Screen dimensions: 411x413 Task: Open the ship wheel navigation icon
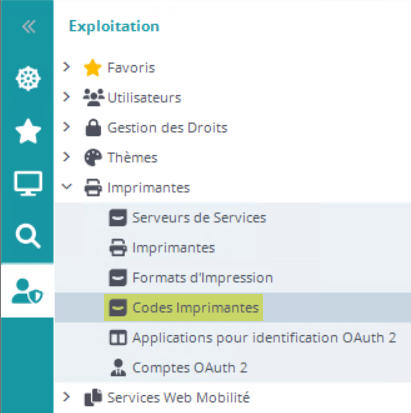pyautogui.click(x=28, y=79)
